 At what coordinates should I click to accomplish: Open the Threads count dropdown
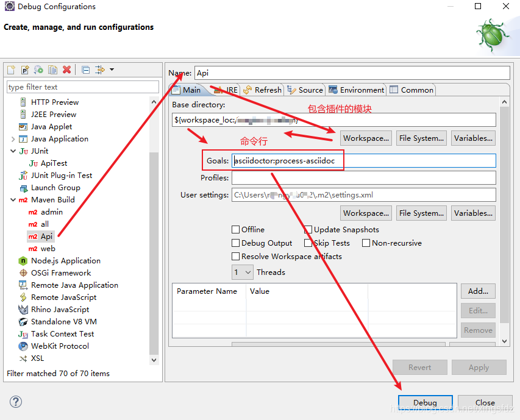click(x=243, y=272)
